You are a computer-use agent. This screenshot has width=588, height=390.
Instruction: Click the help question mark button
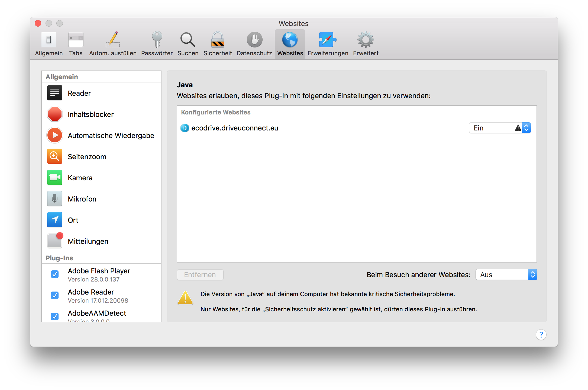[x=541, y=335]
